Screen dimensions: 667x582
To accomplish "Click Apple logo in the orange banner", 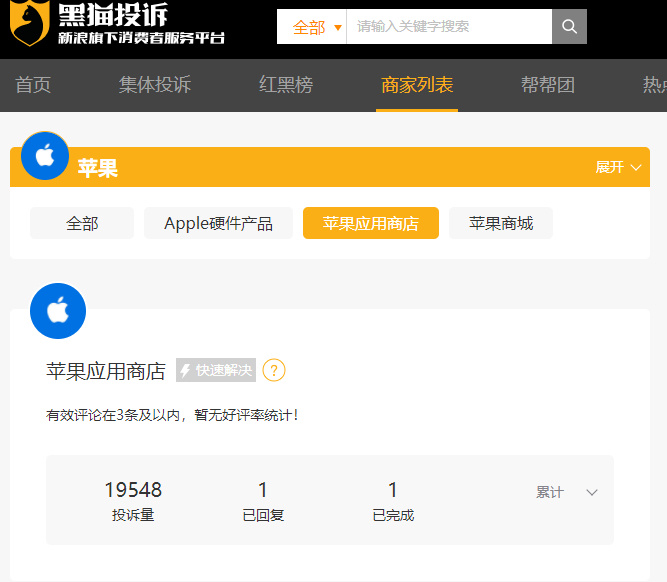I will 45,156.
